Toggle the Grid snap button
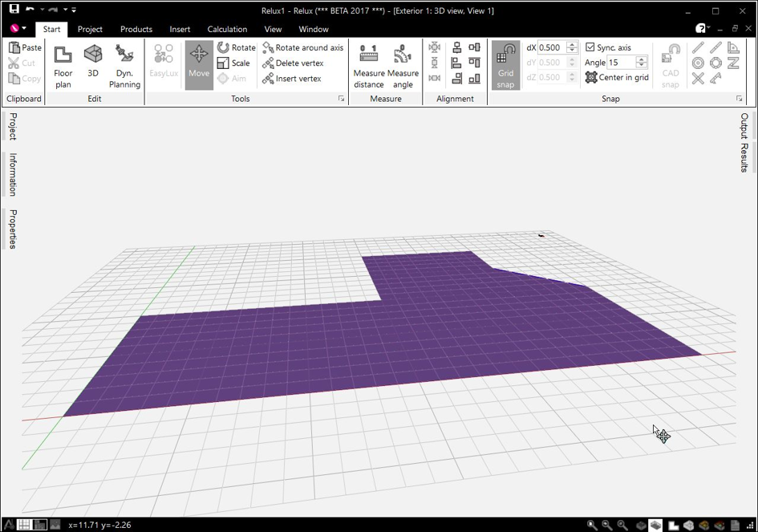758x532 pixels. coord(505,65)
